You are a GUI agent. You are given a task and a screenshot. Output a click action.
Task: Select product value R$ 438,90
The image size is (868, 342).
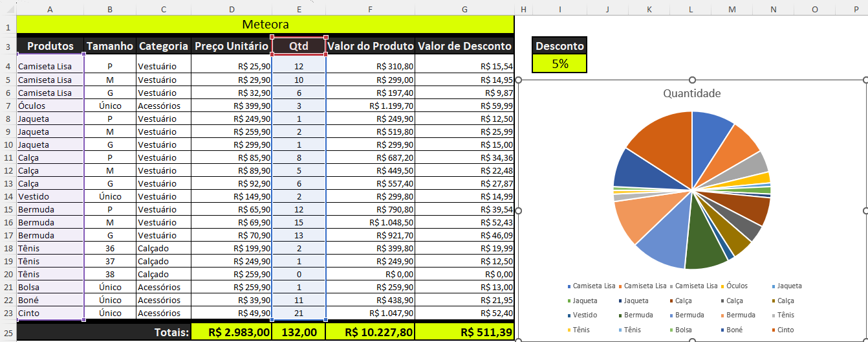(371, 300)
